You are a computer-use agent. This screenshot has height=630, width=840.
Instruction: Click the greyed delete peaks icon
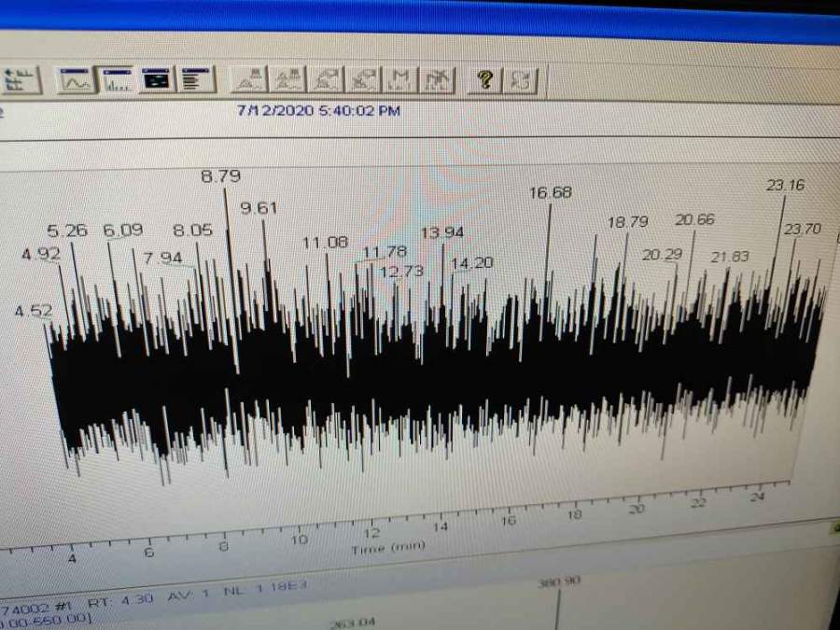pyautogui.click(x=437, y=80)
